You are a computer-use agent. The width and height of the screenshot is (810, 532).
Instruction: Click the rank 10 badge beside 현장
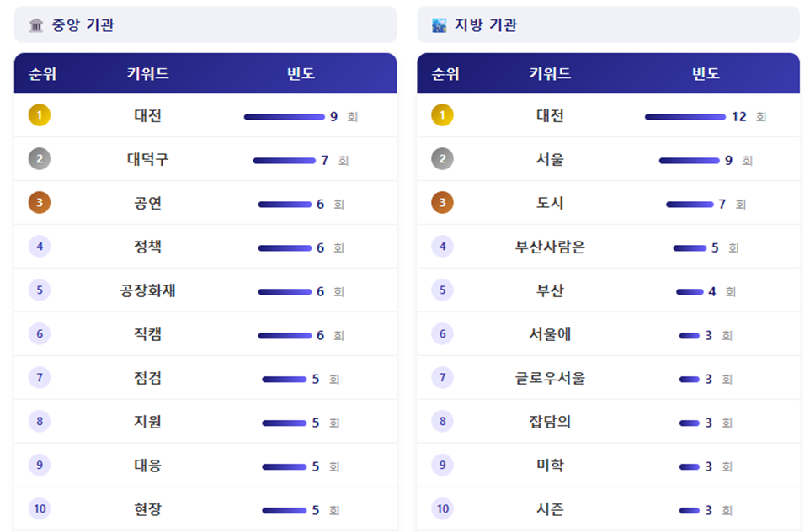click(x=40, y=509)
